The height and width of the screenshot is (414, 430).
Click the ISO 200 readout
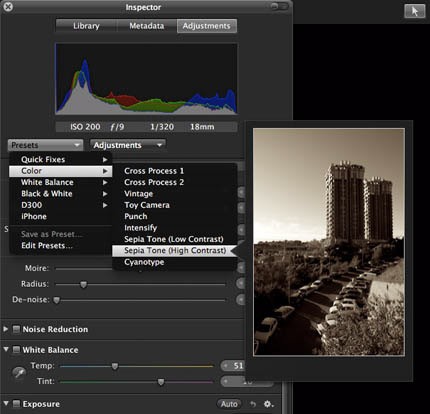[85, 127]
